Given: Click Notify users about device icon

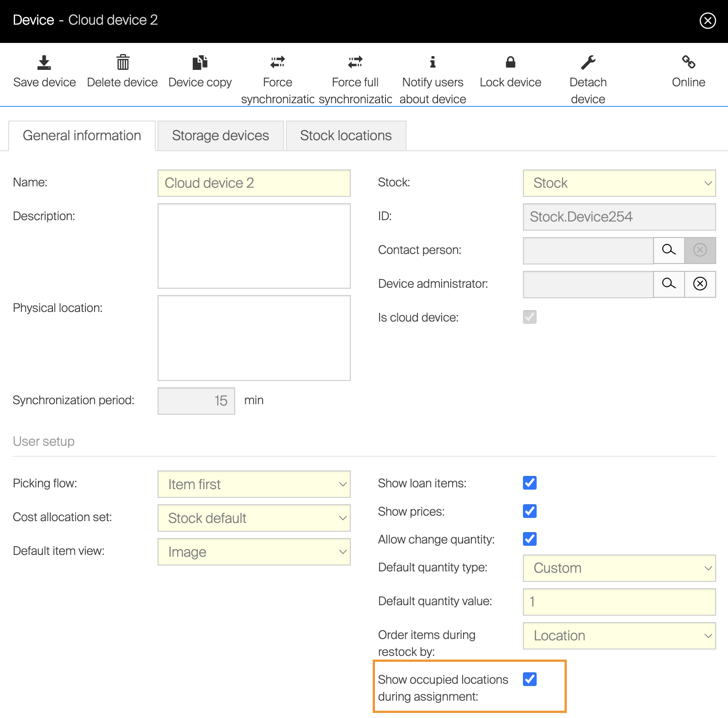Looking at the screenshot, I should (x=433, y=62).
